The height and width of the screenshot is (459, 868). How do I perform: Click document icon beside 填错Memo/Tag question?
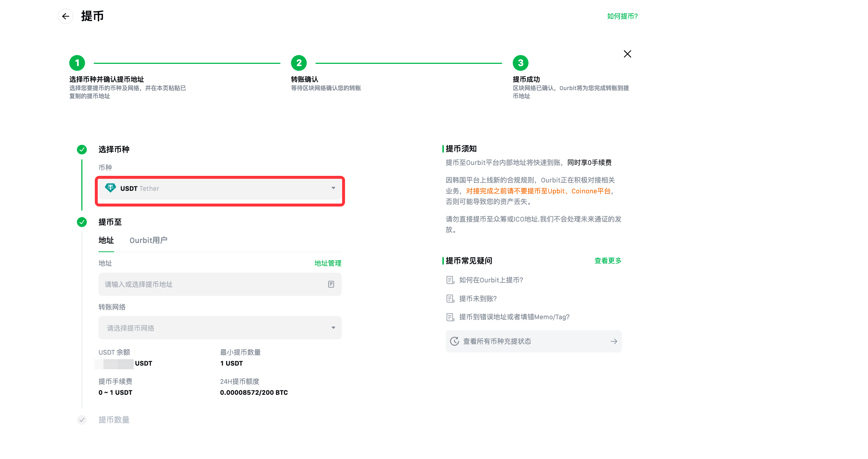pyautogui.click(x=450, y=317)
